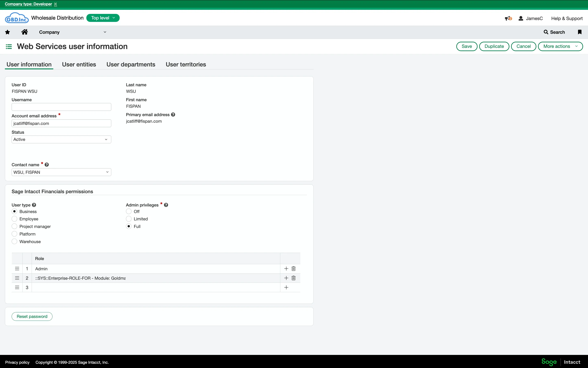Image resolution: width=588 pixels, height=368 pixels.
Task: Grab the drag handle of role row 1
Action: pos(17,269)
